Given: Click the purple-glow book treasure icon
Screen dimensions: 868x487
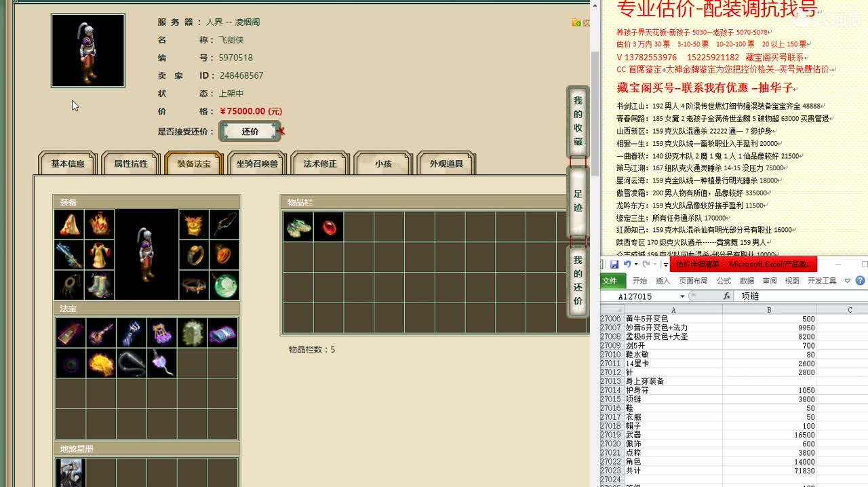Looking at the screenshot, I should click(x=222, y=333).
